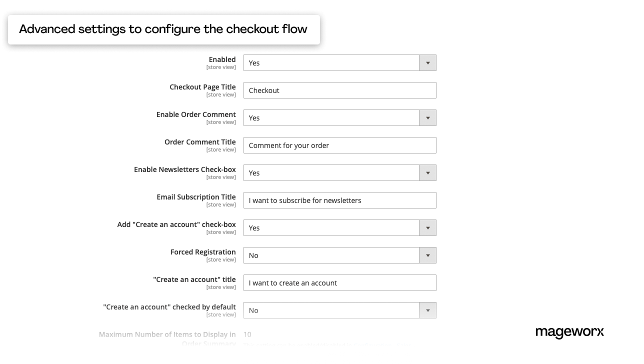Screen dimensions: 644x364
Task: Select the Email Subscription Title input
Action: tap(339, 200)
